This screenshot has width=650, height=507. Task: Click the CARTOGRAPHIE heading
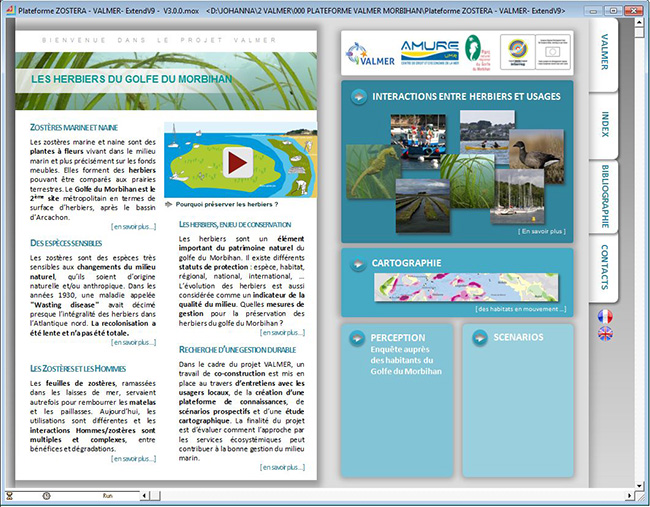point(406,263)
